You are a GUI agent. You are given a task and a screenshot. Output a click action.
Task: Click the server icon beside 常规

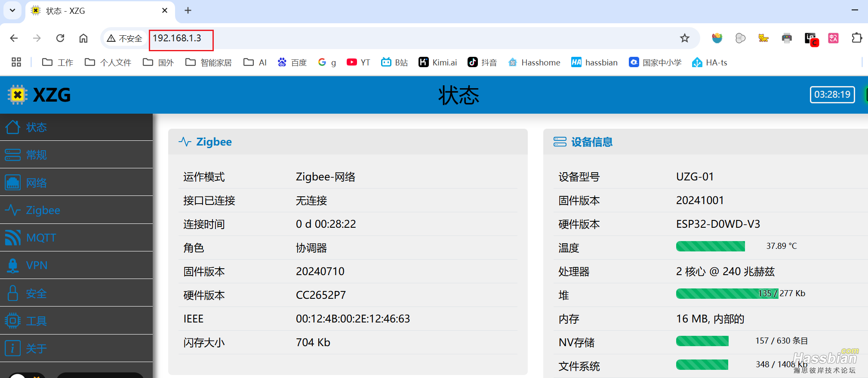point(12,155)
